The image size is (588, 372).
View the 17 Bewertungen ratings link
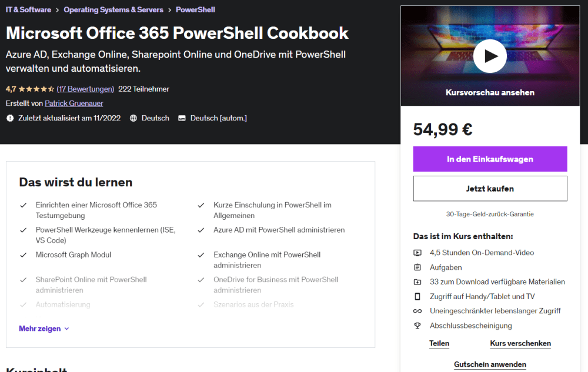[85, 89]
